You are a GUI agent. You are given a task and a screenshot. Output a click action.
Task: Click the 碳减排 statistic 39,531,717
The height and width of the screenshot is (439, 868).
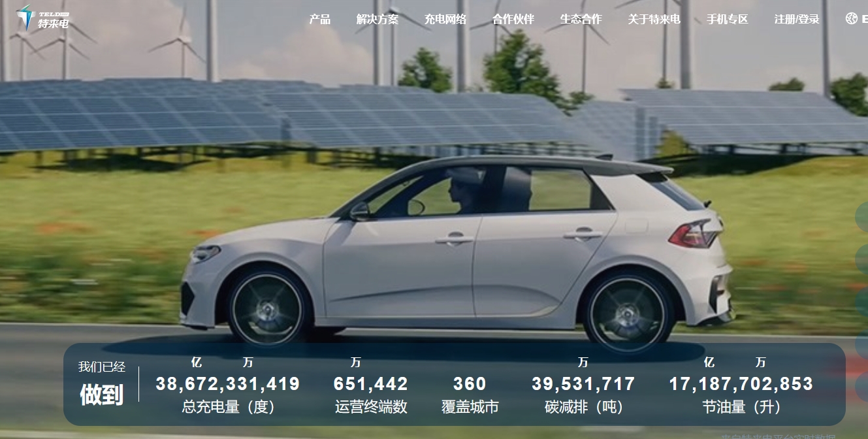[x=583, y=384]
